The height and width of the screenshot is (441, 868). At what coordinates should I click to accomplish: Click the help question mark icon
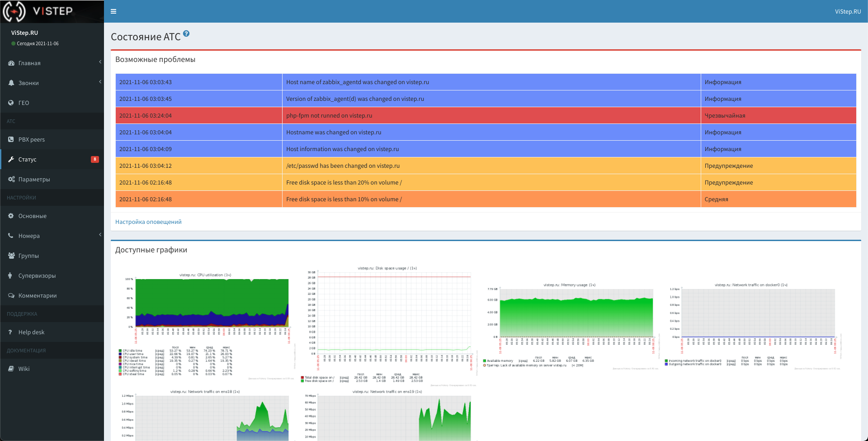click(x=186, y=34)
